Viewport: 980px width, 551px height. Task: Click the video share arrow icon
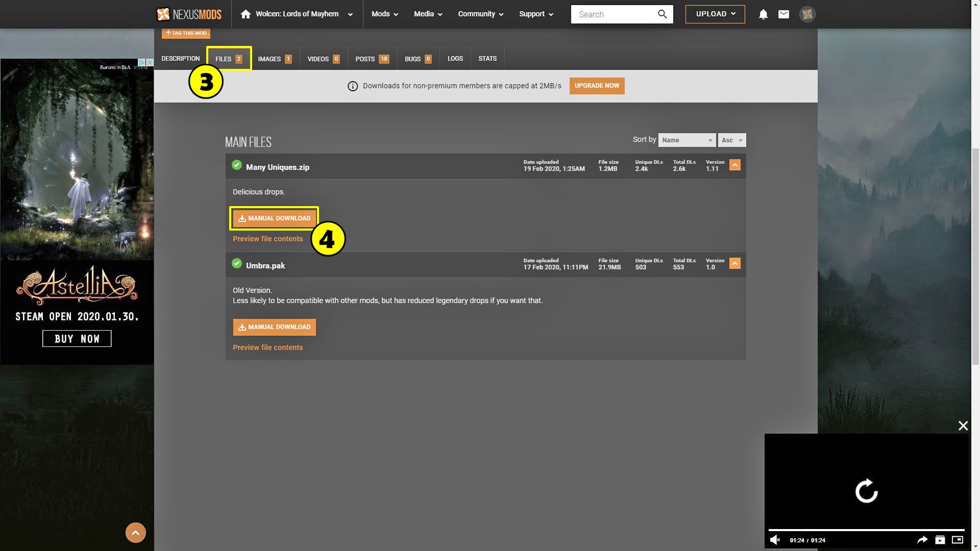(x=922, y=540)
